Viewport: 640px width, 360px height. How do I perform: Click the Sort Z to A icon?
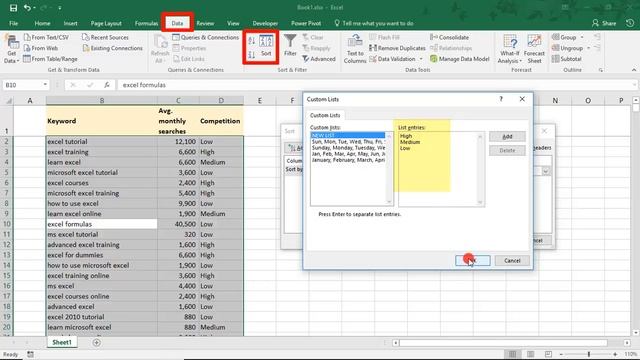(x=252, y=54)
